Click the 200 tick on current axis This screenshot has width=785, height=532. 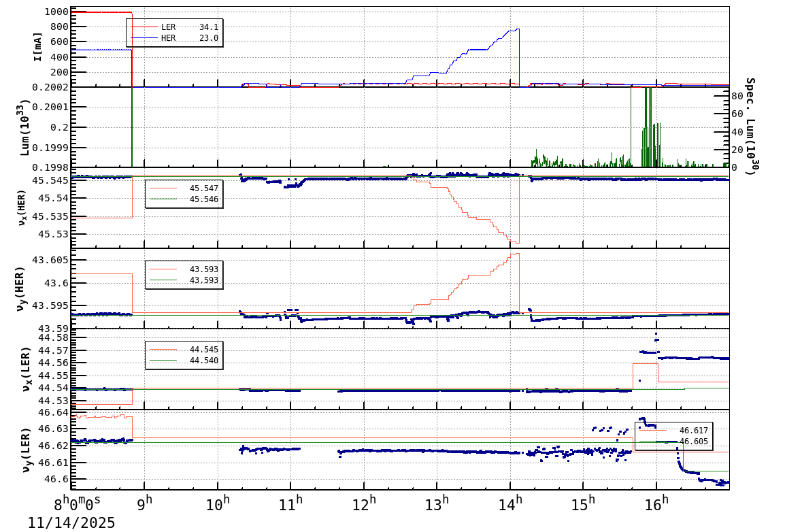pyautogui.click(x=60, y=72)
